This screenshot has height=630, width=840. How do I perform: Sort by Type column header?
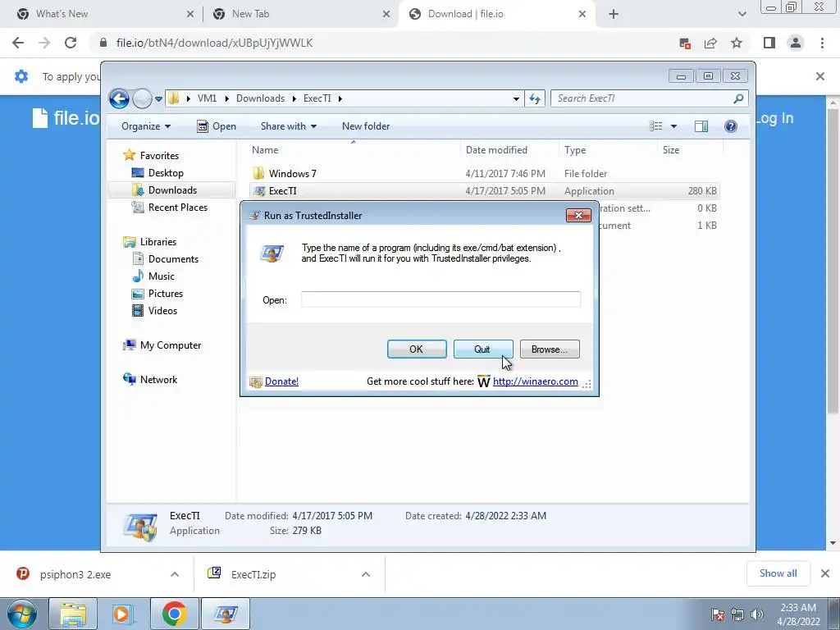coord(575,150)
